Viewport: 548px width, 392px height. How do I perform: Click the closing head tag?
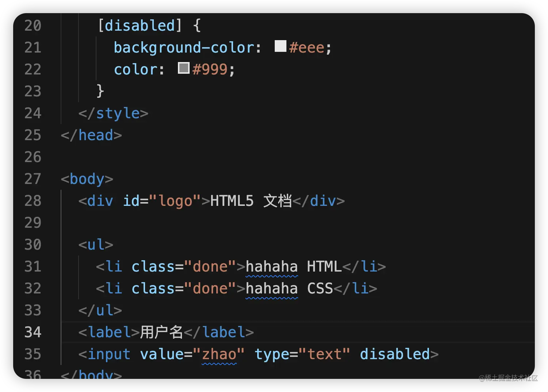[x=91, y=135]
